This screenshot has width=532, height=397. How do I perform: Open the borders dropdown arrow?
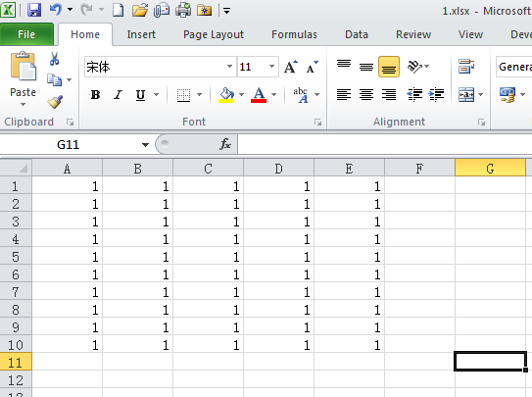200,95
